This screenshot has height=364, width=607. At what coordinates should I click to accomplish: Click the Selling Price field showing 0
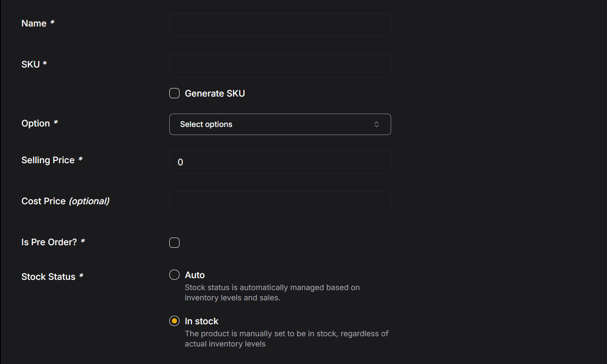click(x=280, y=162)
